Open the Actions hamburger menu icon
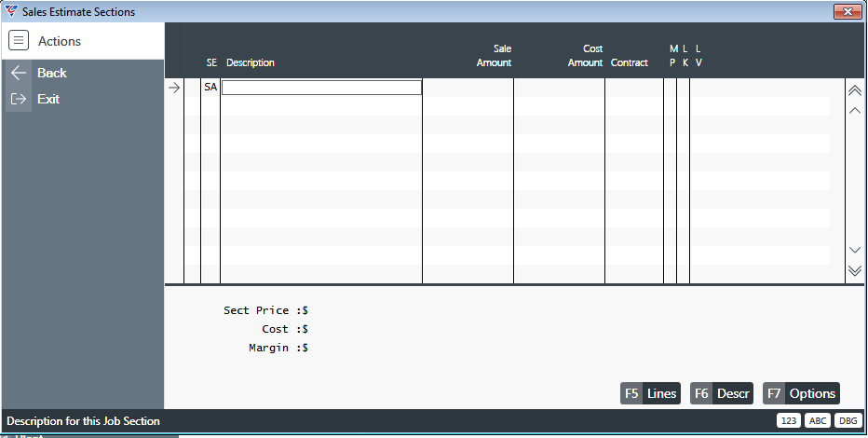The width and height of the screenshot is (868, 438). click(x=19, y=40)
